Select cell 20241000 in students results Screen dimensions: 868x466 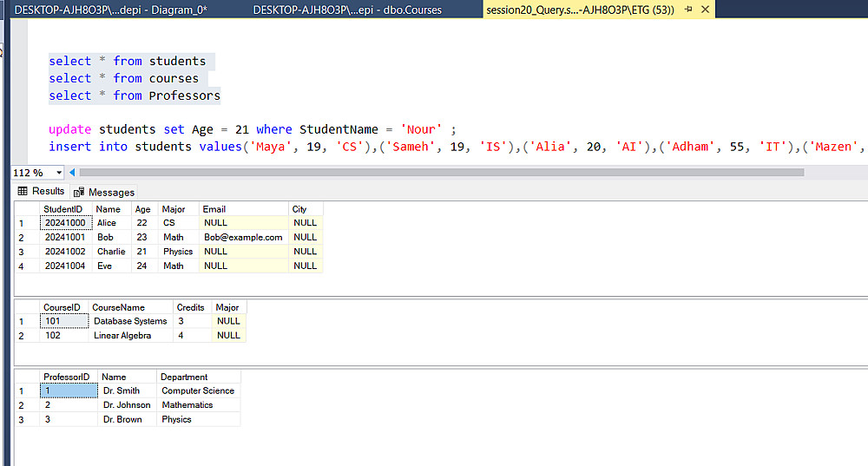click(x=65, y=223)
